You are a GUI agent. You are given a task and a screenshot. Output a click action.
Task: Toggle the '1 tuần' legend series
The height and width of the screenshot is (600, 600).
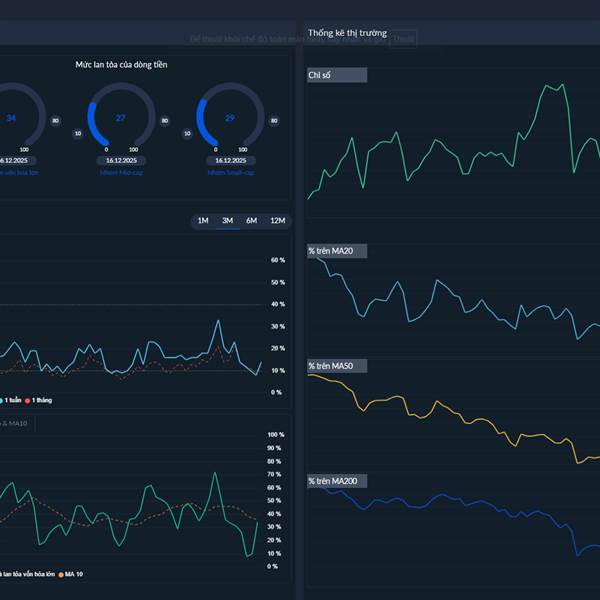point(10,400)
